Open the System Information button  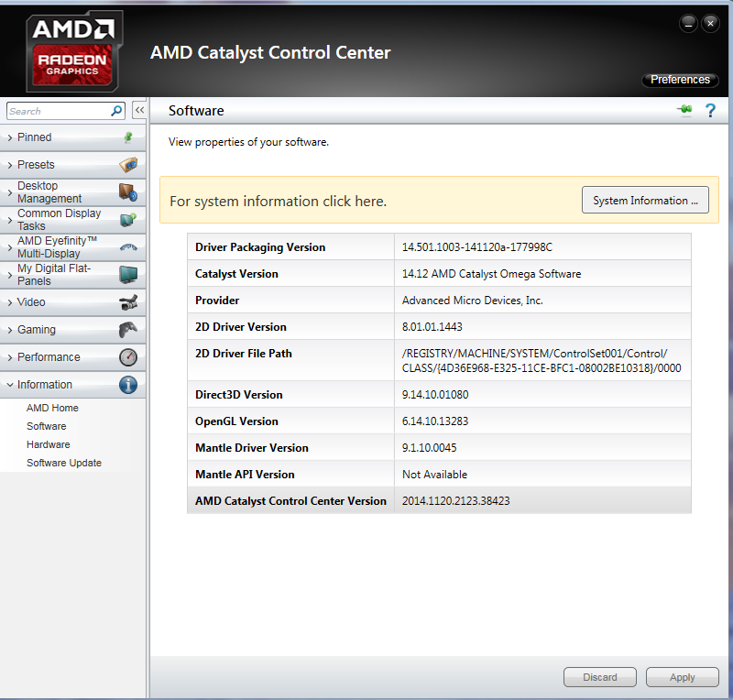click(645, 200)
